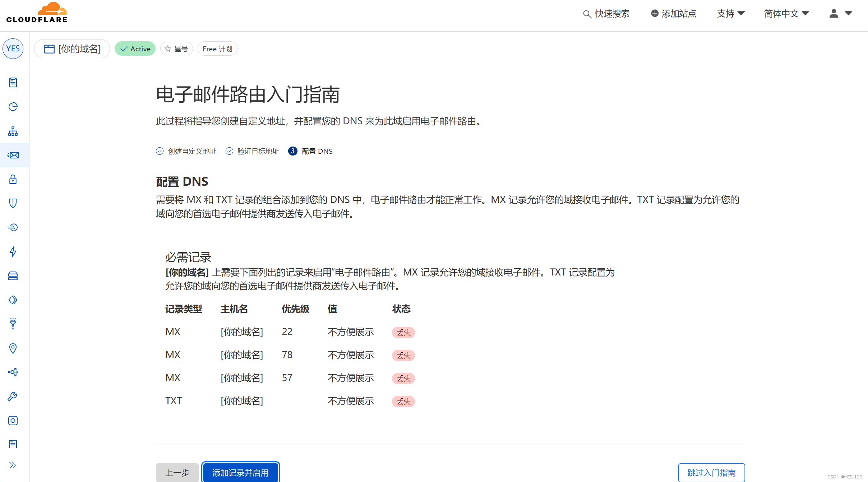The width and height of the screenshot is (868, 482).
Task: Go to step 创建自定义地址
Action: tap(186, 151)
